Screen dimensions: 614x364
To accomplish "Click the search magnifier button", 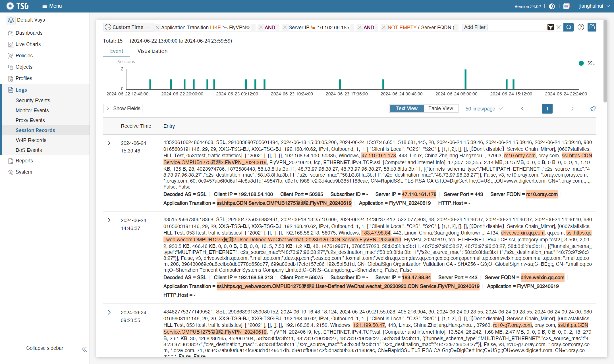I will (x=569, y=27).
